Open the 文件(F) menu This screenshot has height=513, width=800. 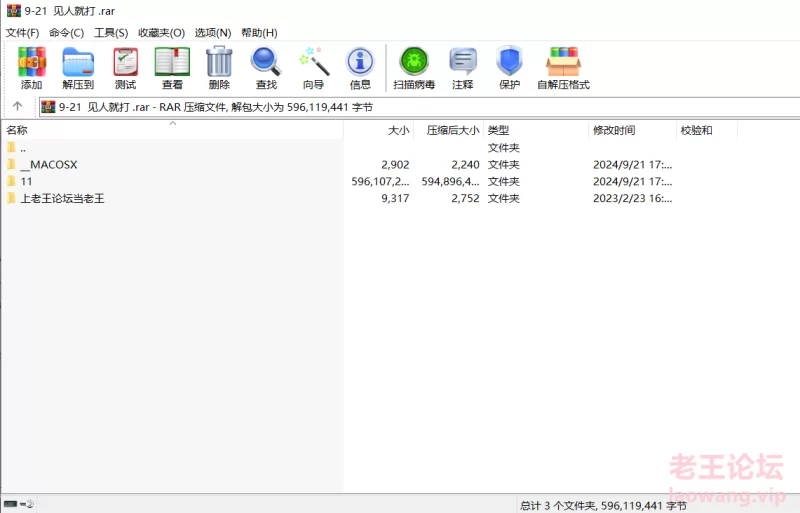[x=22, y=33]
